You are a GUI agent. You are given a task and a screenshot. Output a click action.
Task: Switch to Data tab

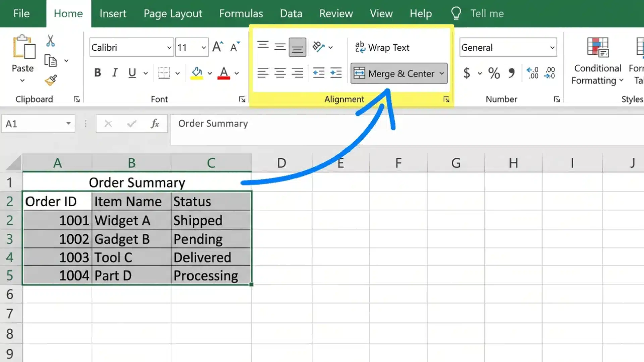click(291, 14)
